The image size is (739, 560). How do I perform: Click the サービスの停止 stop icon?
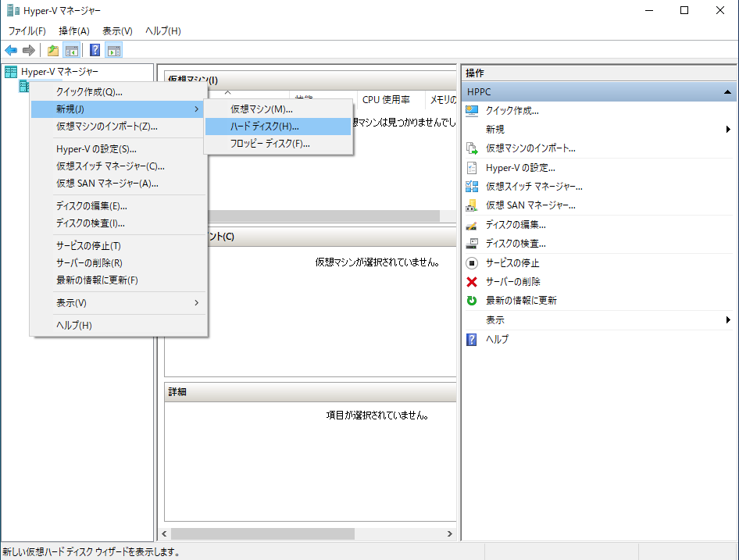click(472, 263)
